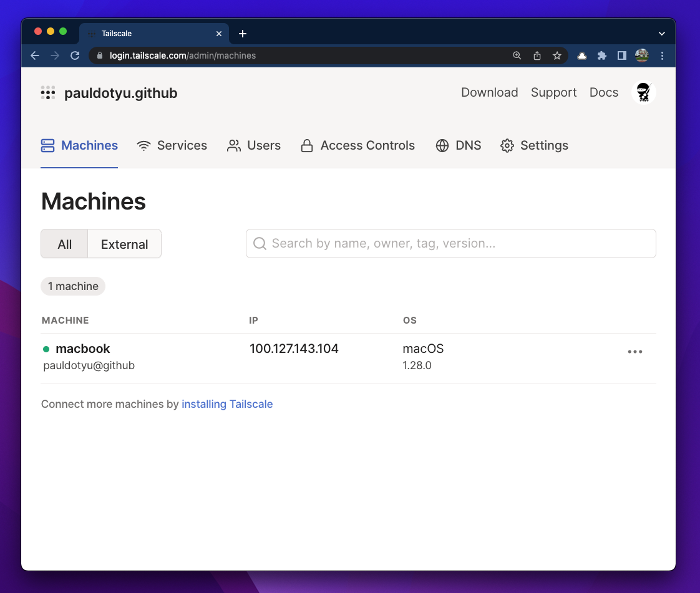The image size is (700, 593).
Task: Open the new tab plus button
Action: coord(243,34)
